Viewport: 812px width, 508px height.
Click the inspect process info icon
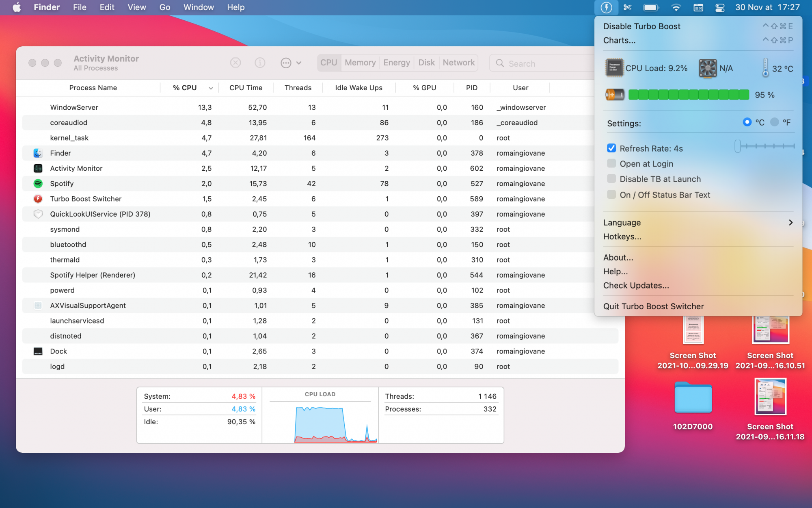260,63
